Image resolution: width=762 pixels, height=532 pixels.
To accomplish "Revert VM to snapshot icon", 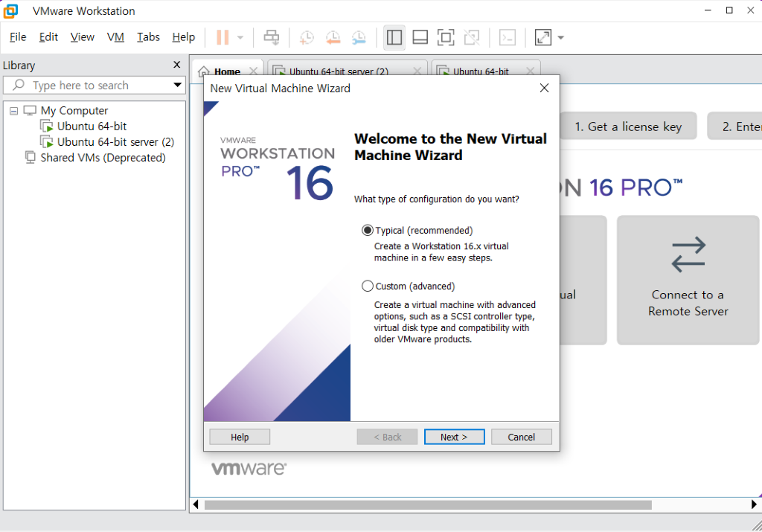I will (333, 37).
